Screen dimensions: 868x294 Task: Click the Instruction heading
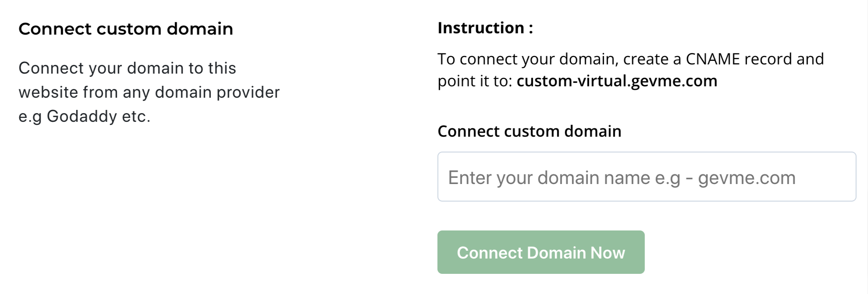(x=484, y=27)
